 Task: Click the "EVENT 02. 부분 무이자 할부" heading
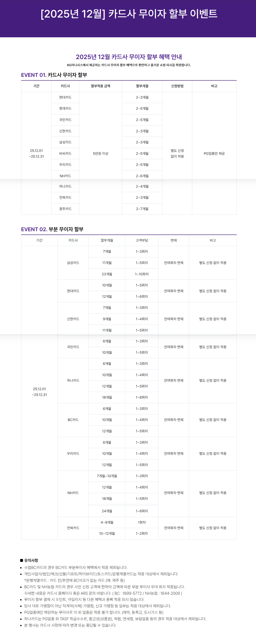(52, 229)
